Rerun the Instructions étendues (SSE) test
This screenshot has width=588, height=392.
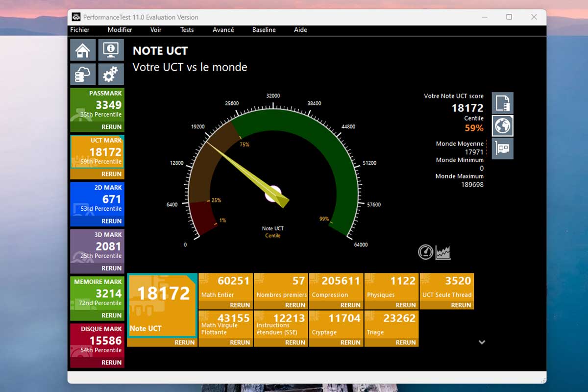tap(295, 343)
